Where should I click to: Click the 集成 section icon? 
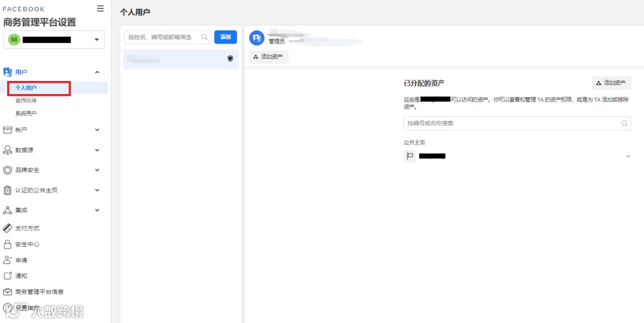(8, 210)
